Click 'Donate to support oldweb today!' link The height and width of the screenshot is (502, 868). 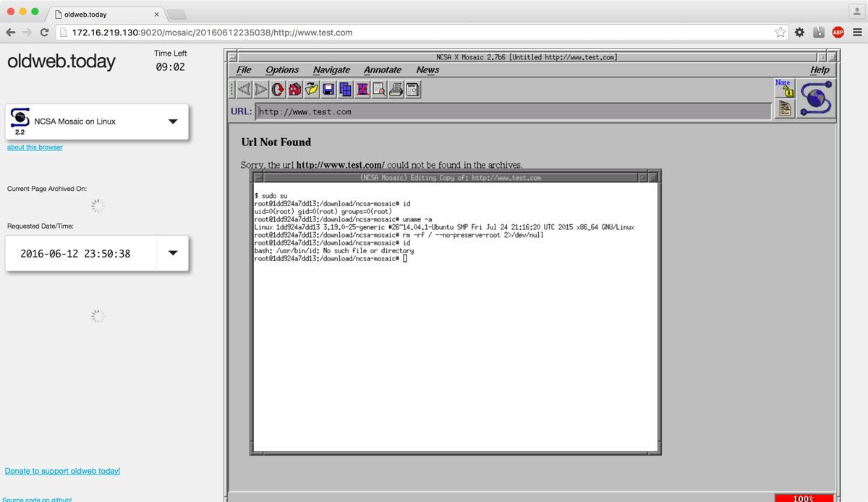tap(62, 471)
